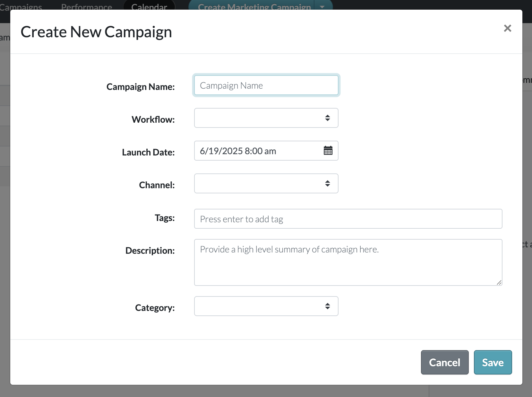Screen dimensions: 532x397
Task: Switch to the Performance tab
Action: (x=87, y=6)
